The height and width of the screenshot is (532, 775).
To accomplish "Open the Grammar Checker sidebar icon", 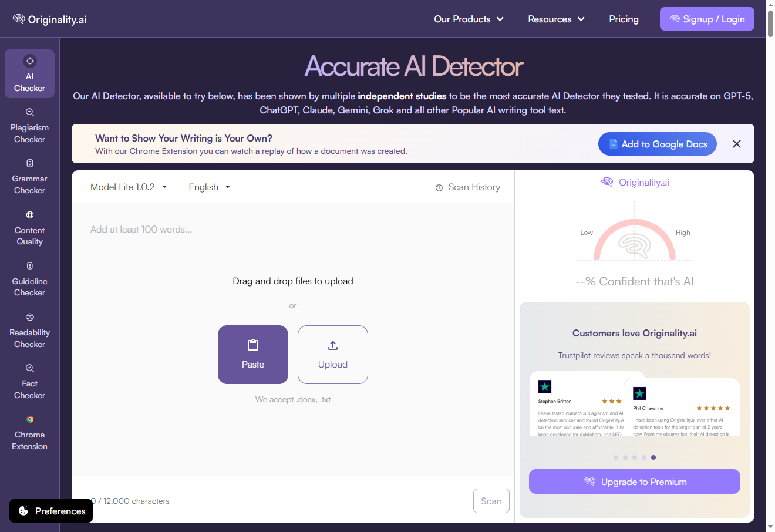I will tap(29, 163).
